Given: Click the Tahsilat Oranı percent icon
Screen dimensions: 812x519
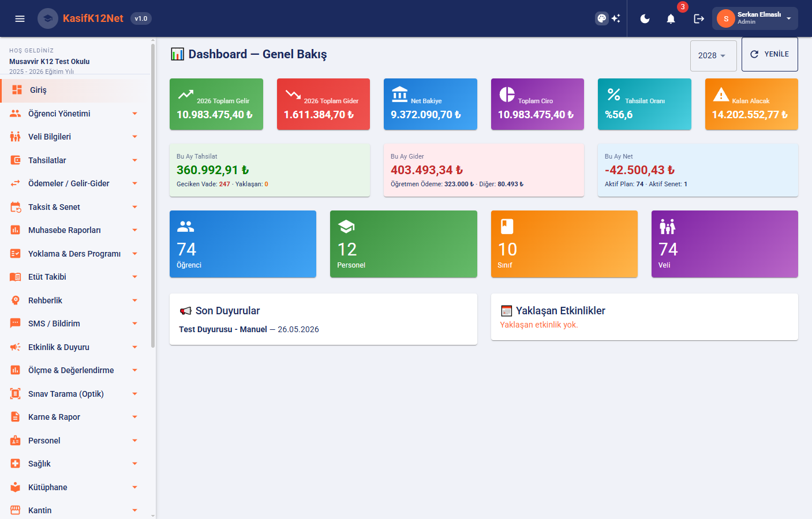Looking at the screenshot, I should pyautogui.click(x=614, y=94).
